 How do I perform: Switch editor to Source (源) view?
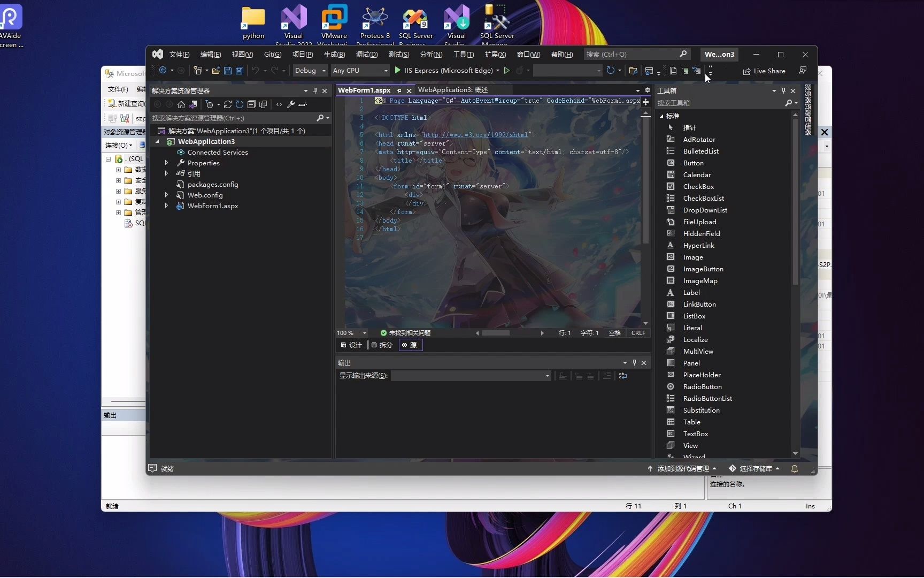click(x=411, y=345)
